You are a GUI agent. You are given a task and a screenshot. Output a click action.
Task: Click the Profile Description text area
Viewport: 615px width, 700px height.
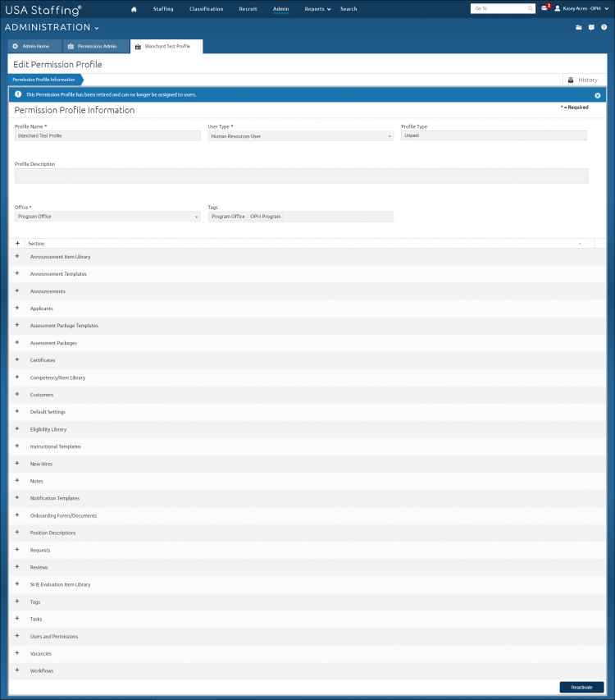302,176
